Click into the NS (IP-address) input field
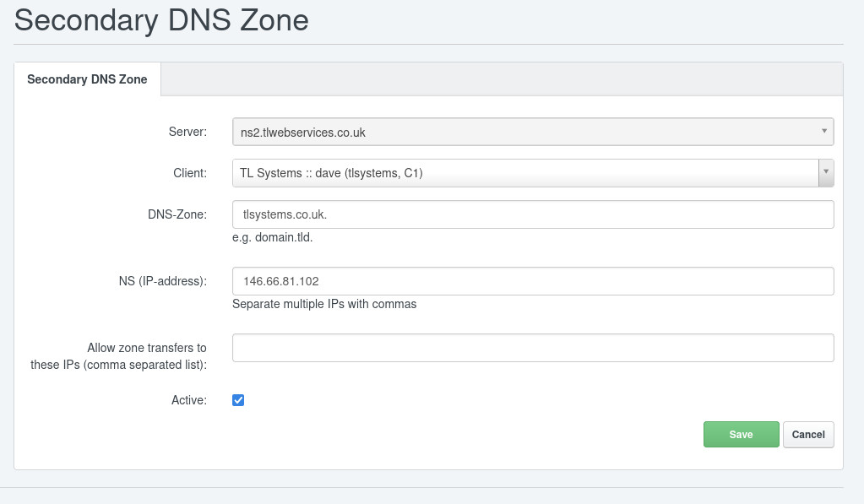864x504 pixels. 533,281
